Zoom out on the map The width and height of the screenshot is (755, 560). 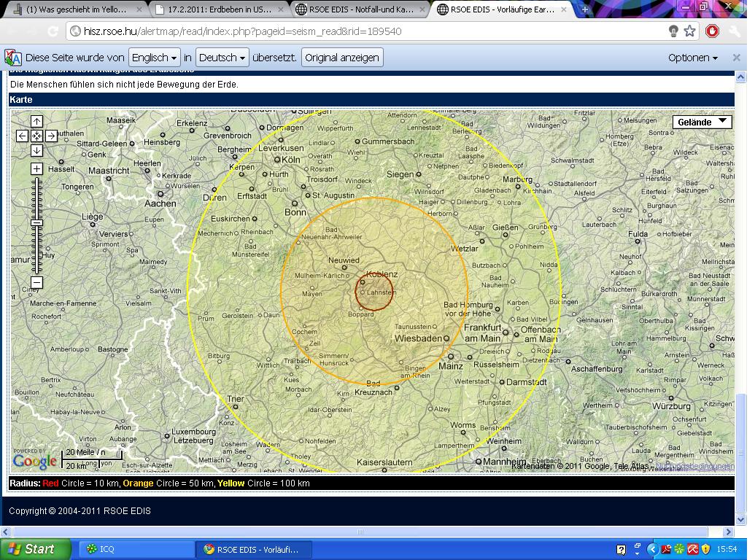point(37,282)
